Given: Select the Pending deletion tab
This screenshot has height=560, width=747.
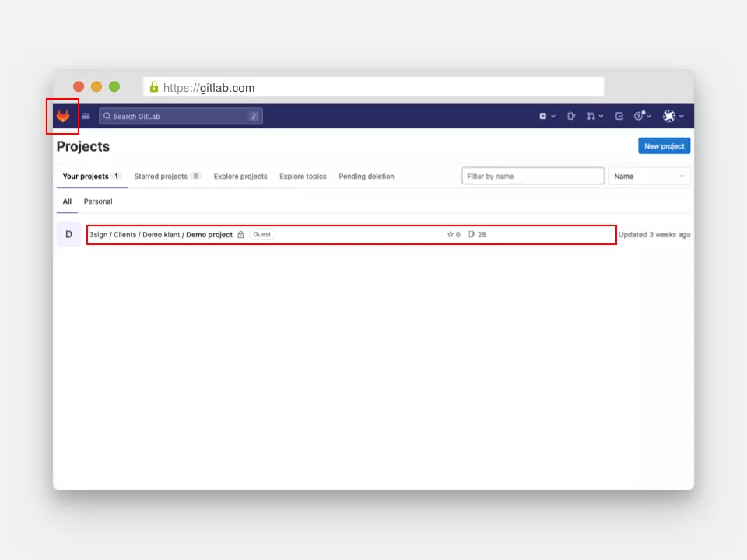Looking at the screenshot, I should [366, 177].
